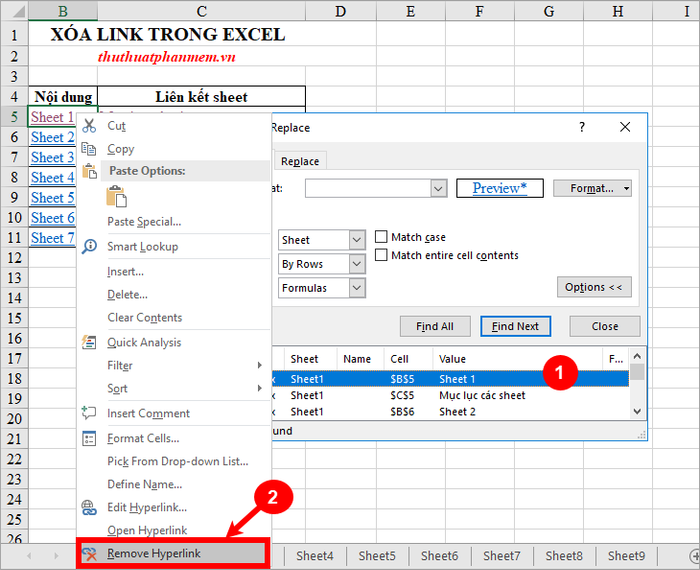Switch to the Sheet4 tab

[315, 556]
